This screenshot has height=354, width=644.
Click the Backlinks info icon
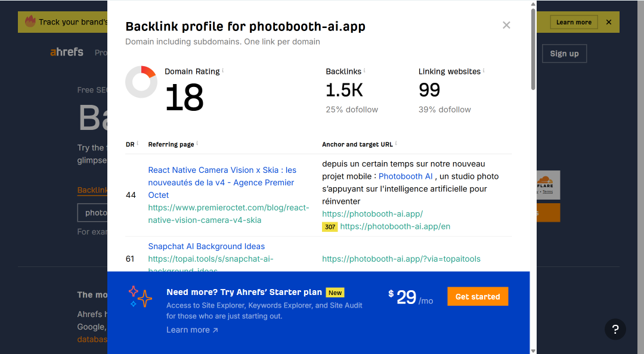click(x=364, y=71)
